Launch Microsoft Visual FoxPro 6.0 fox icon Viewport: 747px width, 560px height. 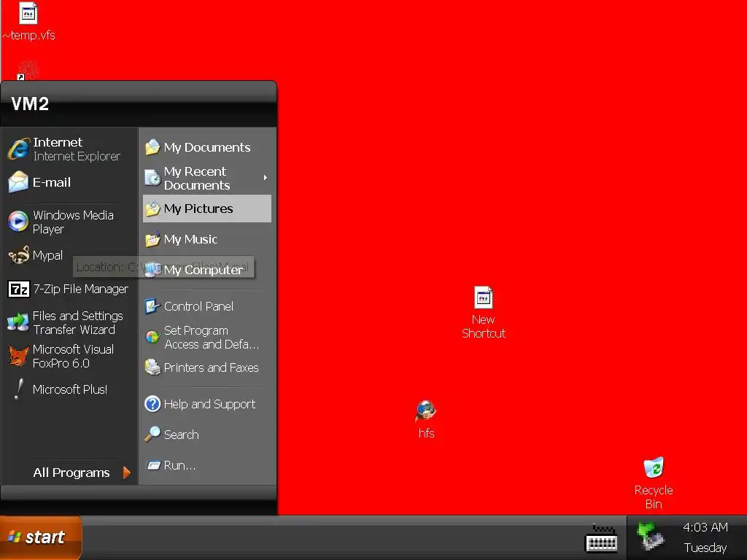point(18,356)
